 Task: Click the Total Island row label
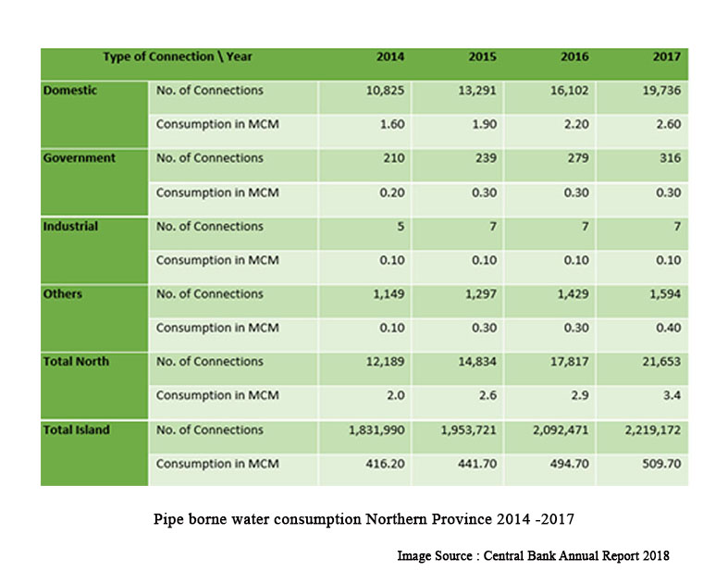(x=77, y=429)
